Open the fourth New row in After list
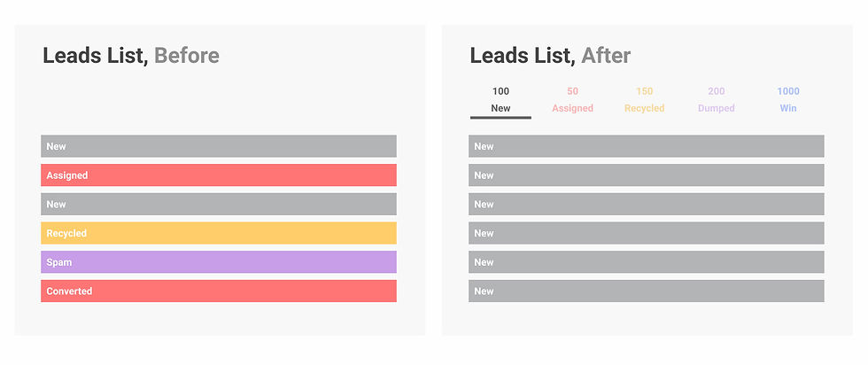Screen dimensions: 868x365 (x=647, y=233)
